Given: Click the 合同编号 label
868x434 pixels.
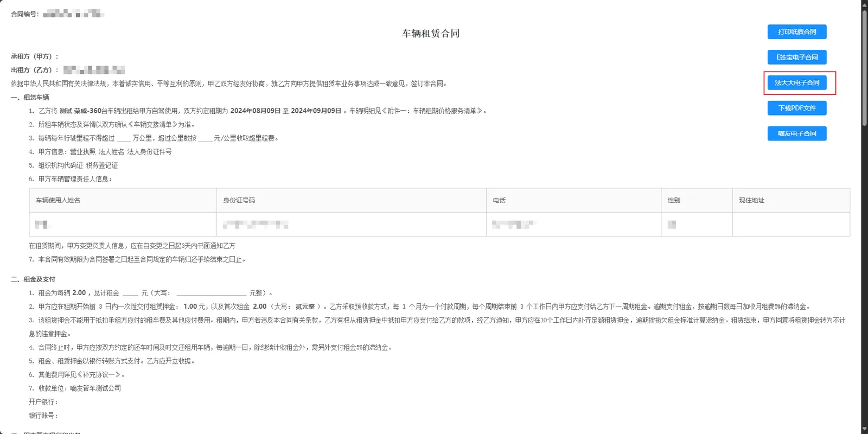Looking at the screenshot, I should coord(25,14).
